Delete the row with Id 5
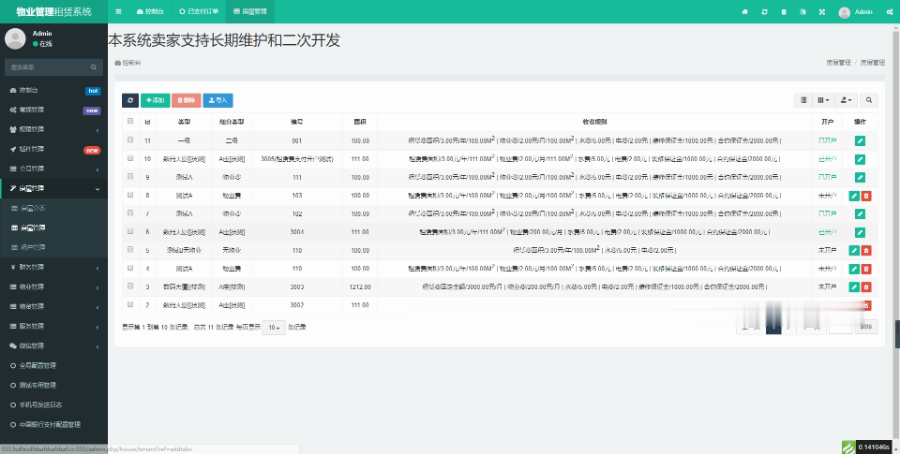The height and width of the screenshot is (454, 900). tap(866, 250)
